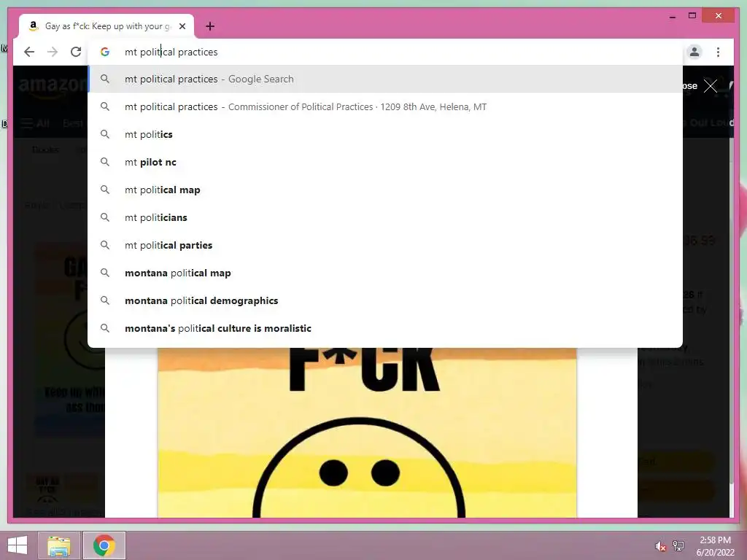Click the Chrome taskbar icon

[104, 545]
